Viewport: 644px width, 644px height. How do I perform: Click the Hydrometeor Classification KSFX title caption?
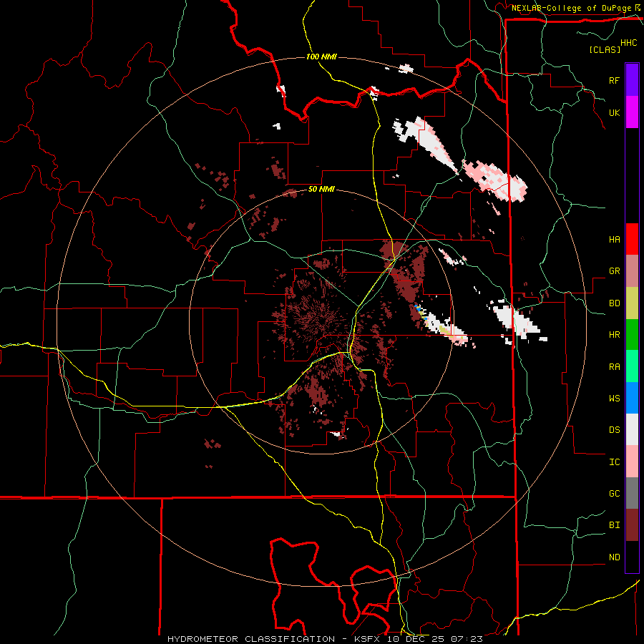click(x=325, y=639)
